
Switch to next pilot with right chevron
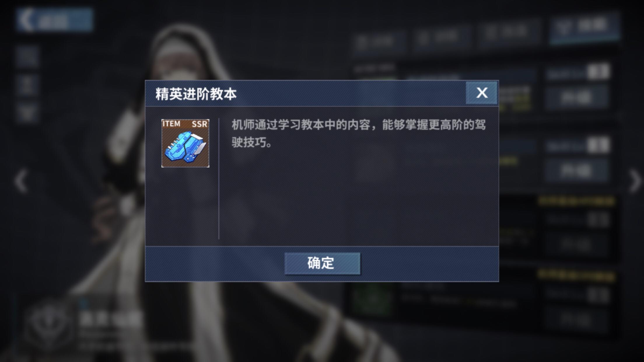pyautogui.click(x=635, y=181)
